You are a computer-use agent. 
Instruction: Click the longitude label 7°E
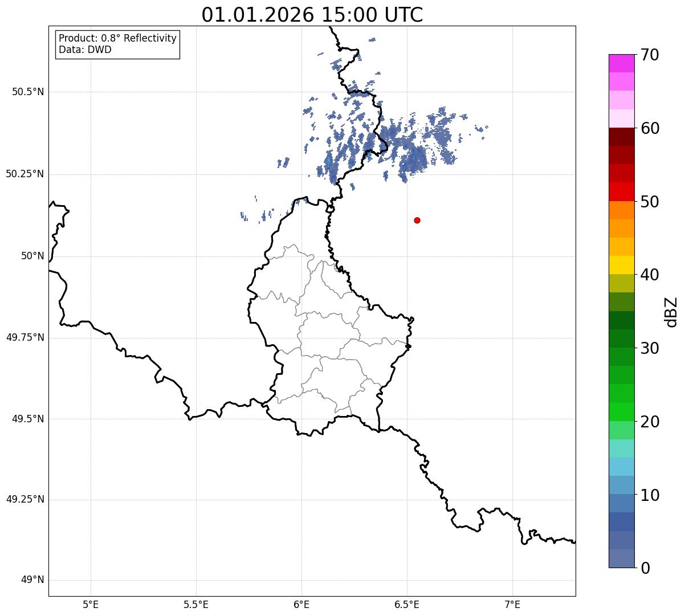[512, 605]
